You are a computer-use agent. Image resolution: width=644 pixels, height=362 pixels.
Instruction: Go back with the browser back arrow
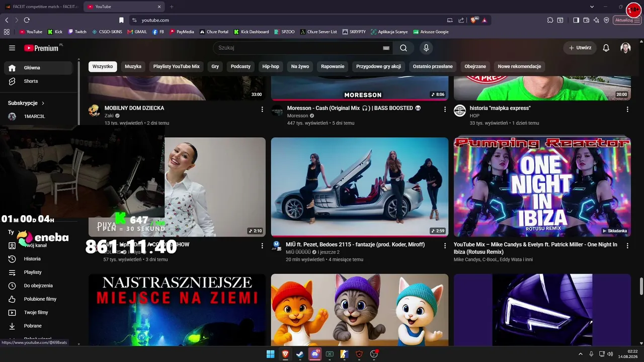[x=7, y=20]
